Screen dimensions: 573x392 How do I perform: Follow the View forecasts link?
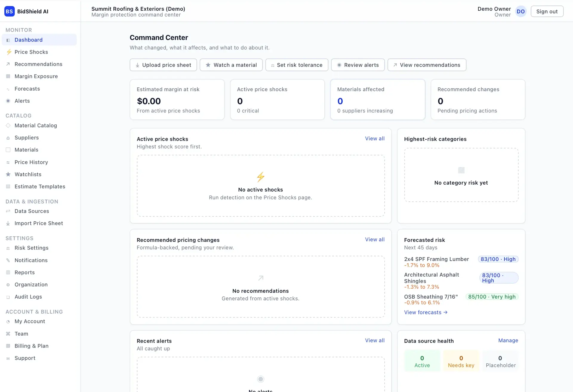(x=426, y=312)
